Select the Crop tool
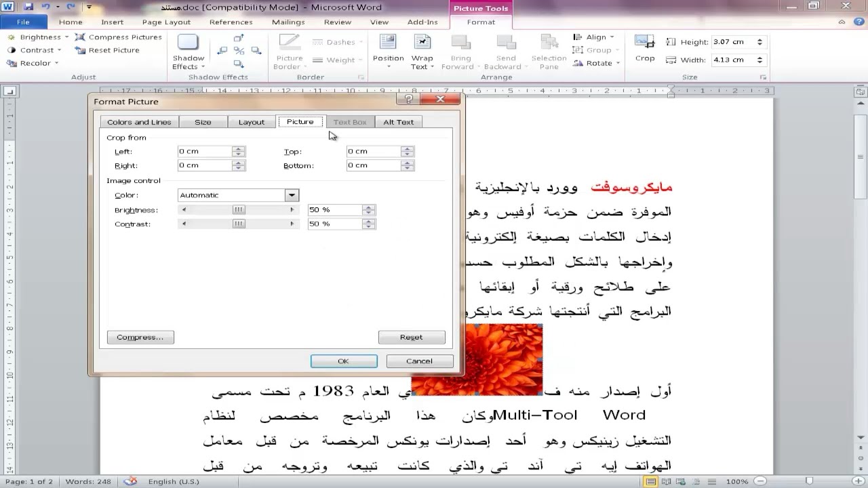 coord(645,48)
